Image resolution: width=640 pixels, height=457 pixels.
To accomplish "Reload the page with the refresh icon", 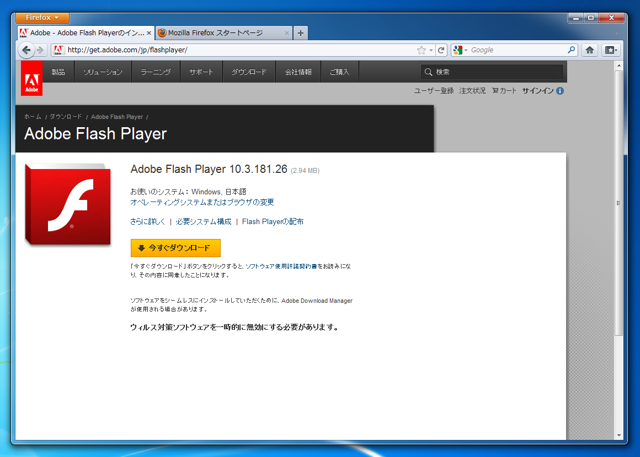I will coord(441,50).
